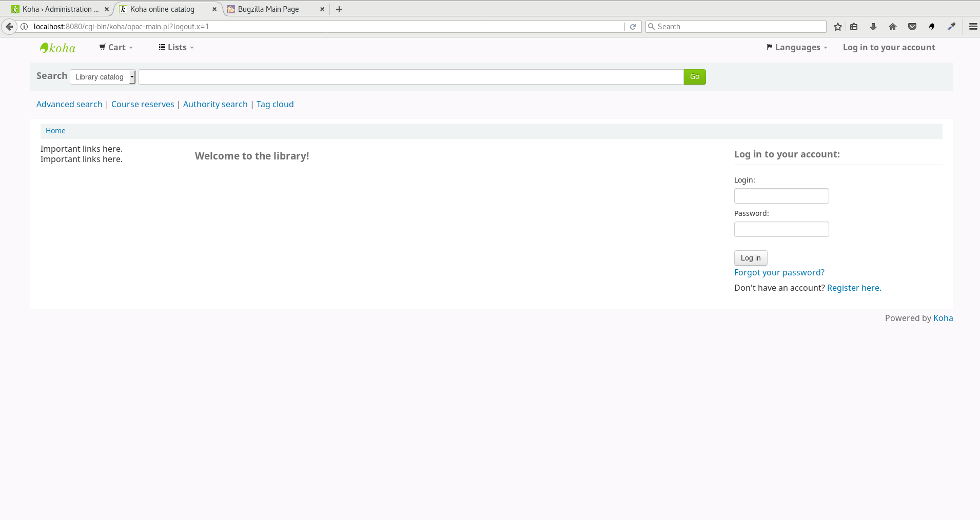Open the Firefox hamburger menu
Screen dimensions: 980x520
972,27
